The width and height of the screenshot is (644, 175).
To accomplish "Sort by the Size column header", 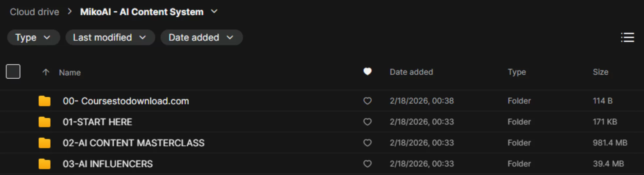I will coord(600,72).
